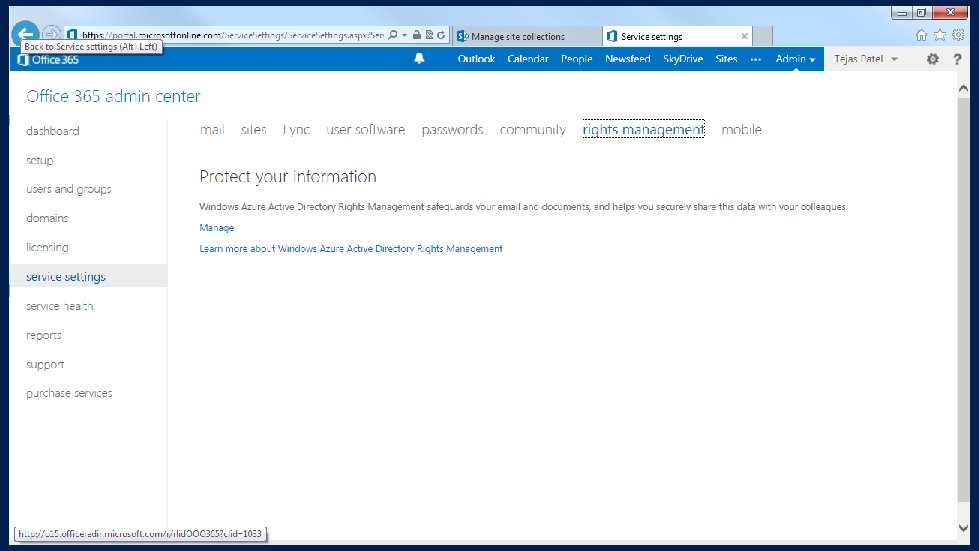Image resolution: width=979 pixels, height=551 pixels.
Task: Select the passwords settings tab
Action: [x=452, y=130]
